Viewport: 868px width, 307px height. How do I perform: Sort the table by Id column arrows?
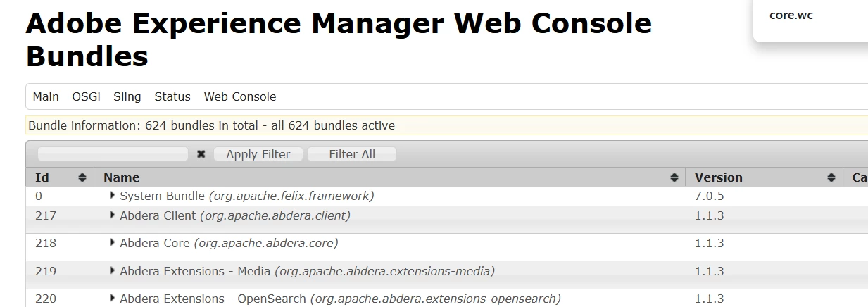(82, 177)
